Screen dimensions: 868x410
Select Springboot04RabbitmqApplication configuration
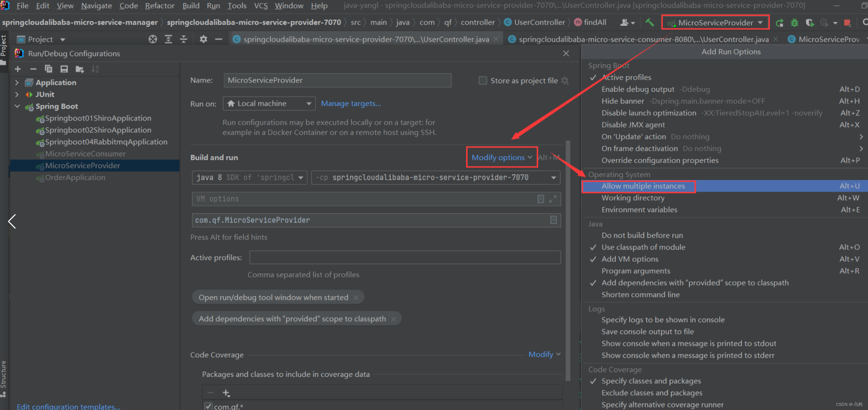tap(106, 142)
